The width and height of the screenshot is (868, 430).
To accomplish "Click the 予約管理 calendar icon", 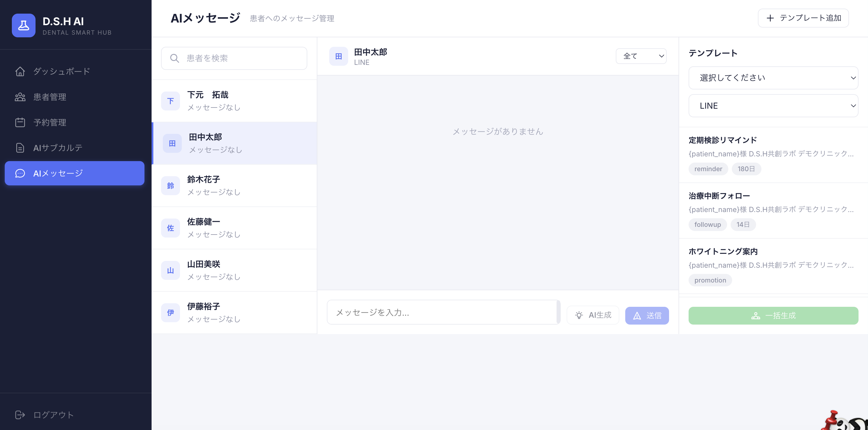I will 20,122.
